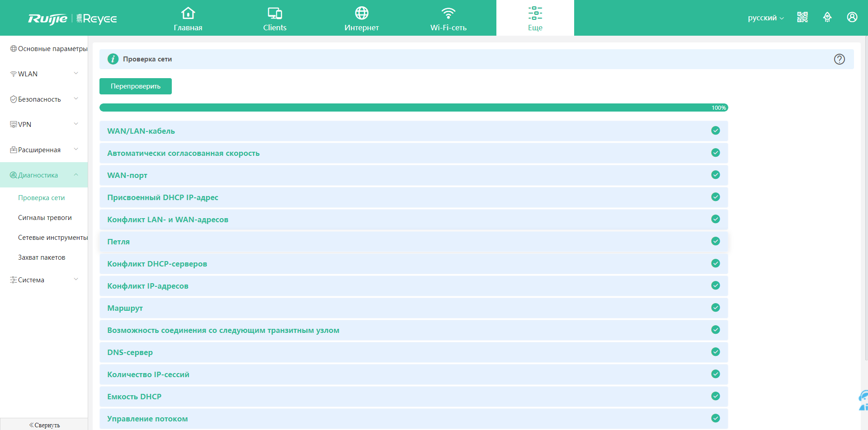Open Основные параметры in sidebar
Screen dimensions: 868x430
(x=44, y=48)
